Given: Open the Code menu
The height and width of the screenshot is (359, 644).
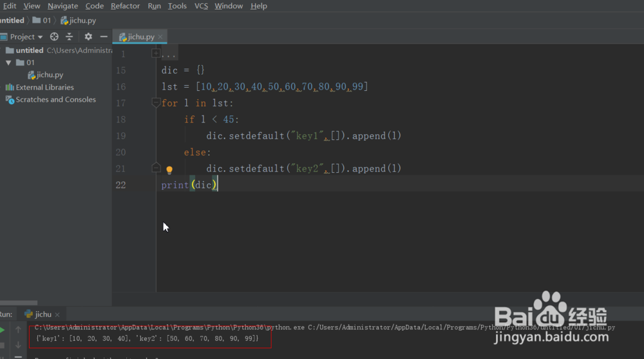Looking at the screenshot, I should 95,6.
